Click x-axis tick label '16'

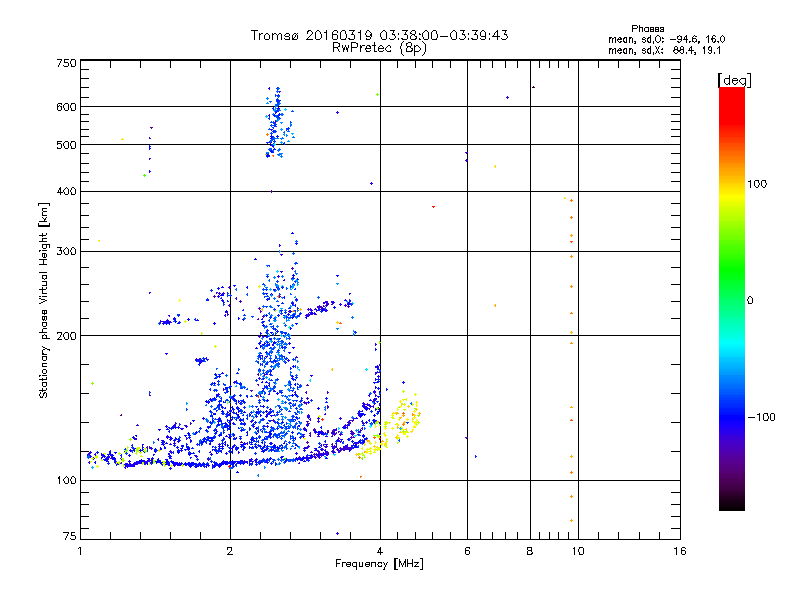[680, 551]
